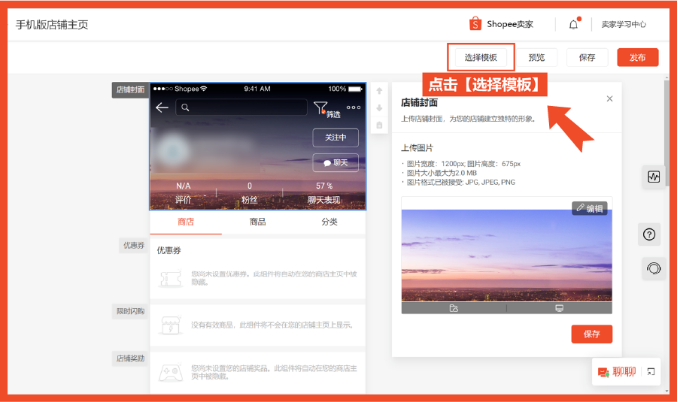Select the mobile image view under cover photo

[454, 308]
